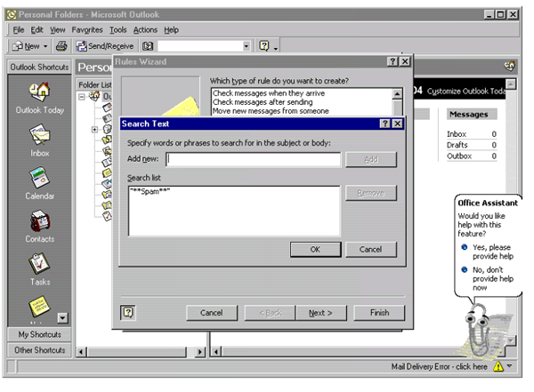The width and height of the screenshot is (534, 392).
Task: Select 'Move new messages from someone' rule
Action: [271, 111]
